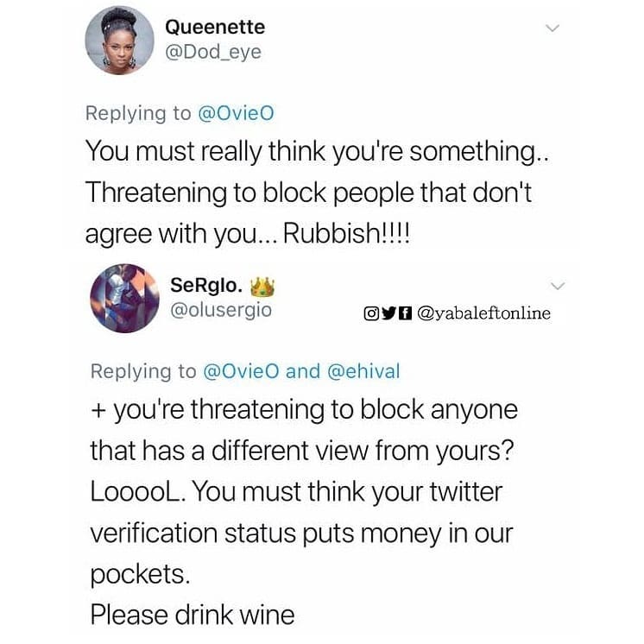
Task: Select the tweet text ending with Rubbish!!!!
Action: point(317,193)
